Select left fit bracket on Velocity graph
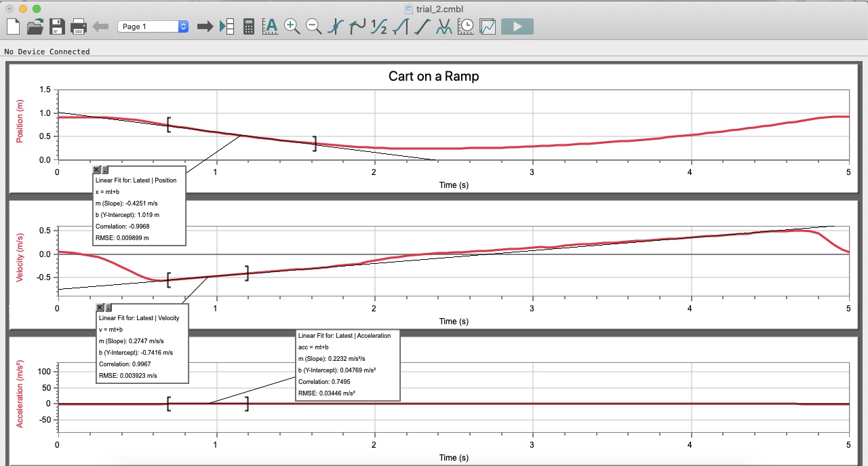The image size is (868, 466). coord(169,279)
